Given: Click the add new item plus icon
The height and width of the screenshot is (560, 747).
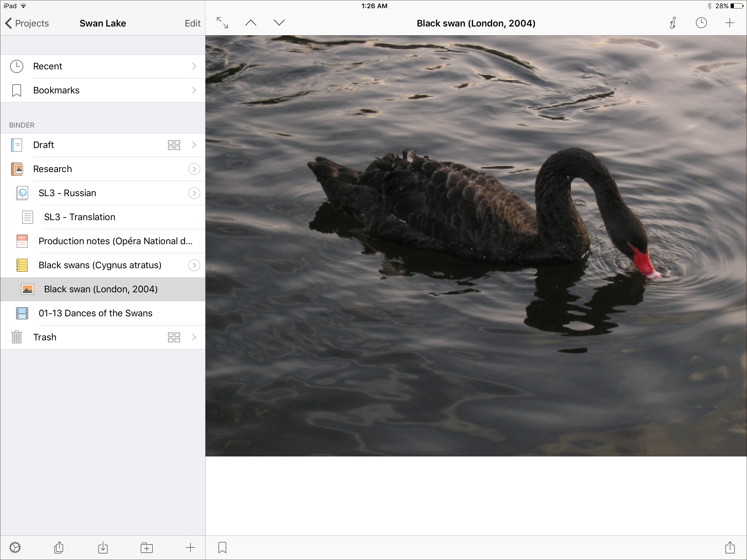Looking at the screenshot, I should pos(729,23).
